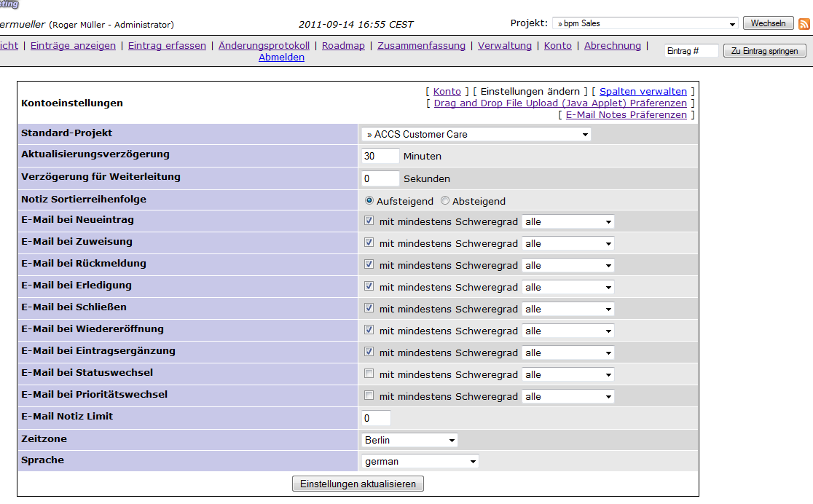Viewport: 813px width, 504px height.
Task: Click the Kontoeinstellungen heading text
Action: (x=72, y=103)
